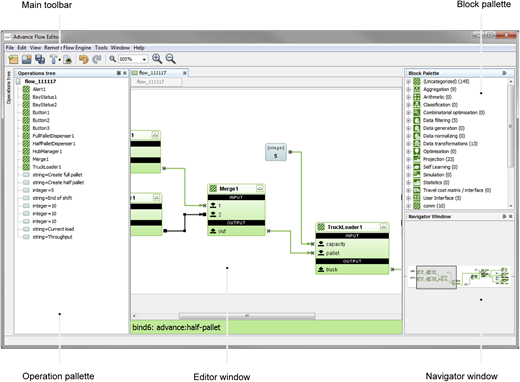Click the Statistics category icon
Viewport: 520px width, 382px height.
[x=417, y=182]
